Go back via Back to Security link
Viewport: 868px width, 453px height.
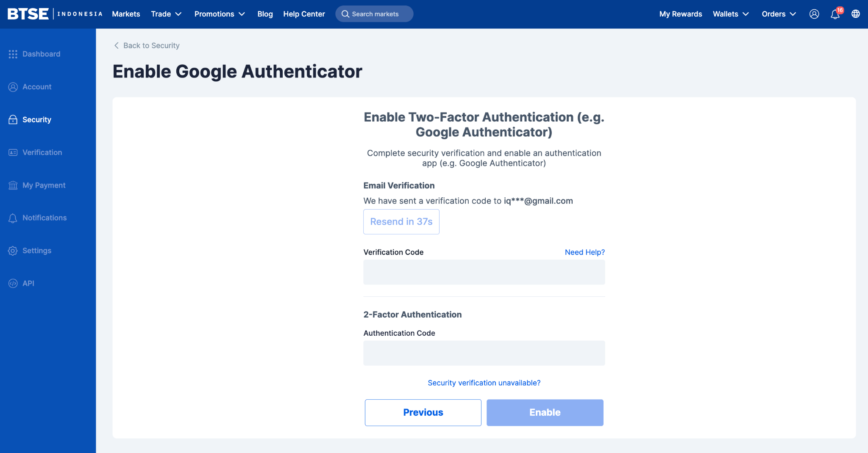click(x=147, y=45)
